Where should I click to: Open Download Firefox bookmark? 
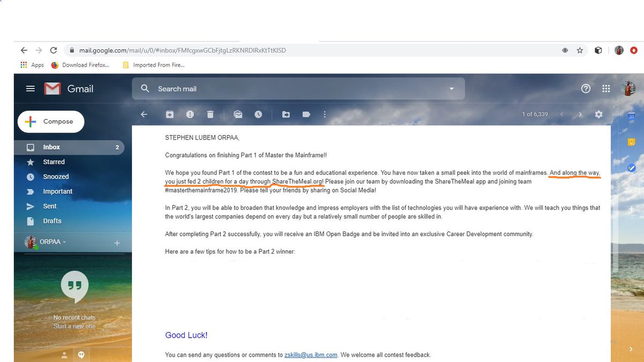pos(80,65)
